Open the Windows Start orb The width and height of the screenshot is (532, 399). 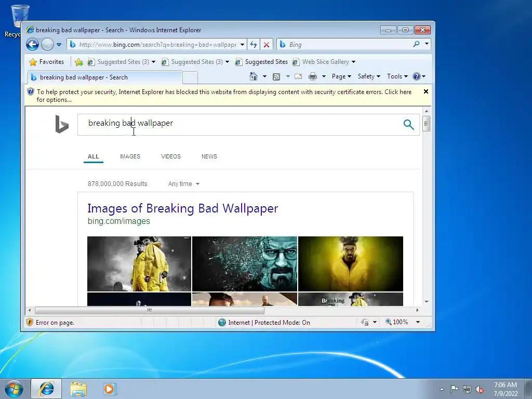[14, 389]
